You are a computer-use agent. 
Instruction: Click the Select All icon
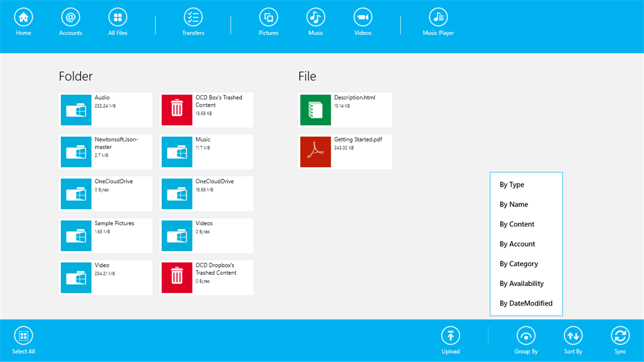[x=24, y=336]
